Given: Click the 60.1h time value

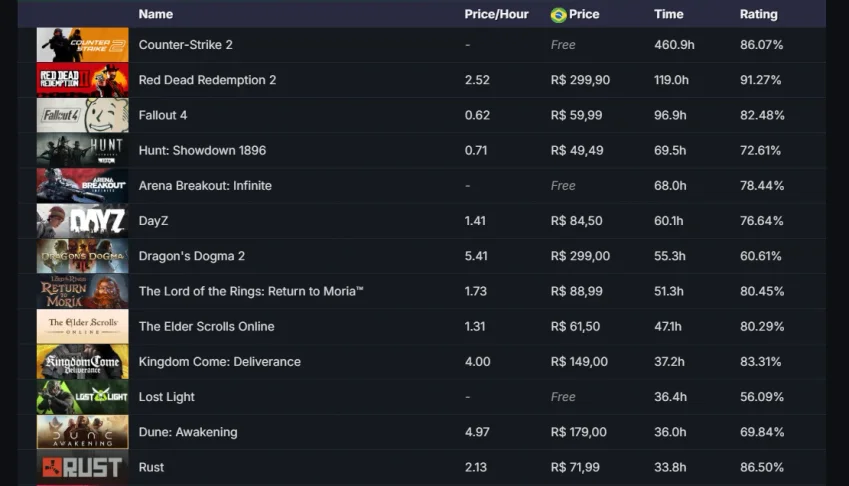Looking at the screenshot, I should tap(668, 221).
